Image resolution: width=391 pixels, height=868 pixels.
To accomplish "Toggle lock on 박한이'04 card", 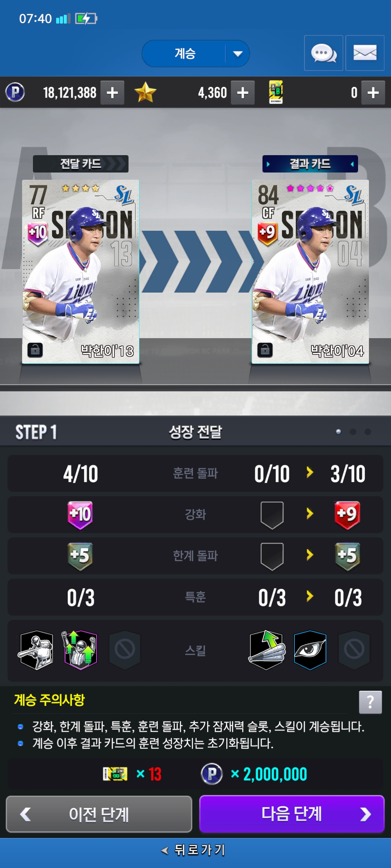I will (265, 350).
